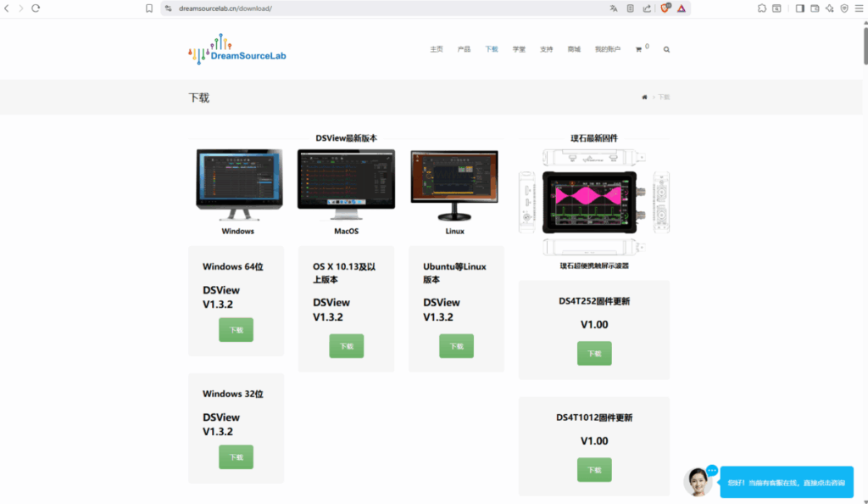Screen dimensions: 868x504
Task: Click the 'V1.00' version under DS4T252
Action: point(594,325)
